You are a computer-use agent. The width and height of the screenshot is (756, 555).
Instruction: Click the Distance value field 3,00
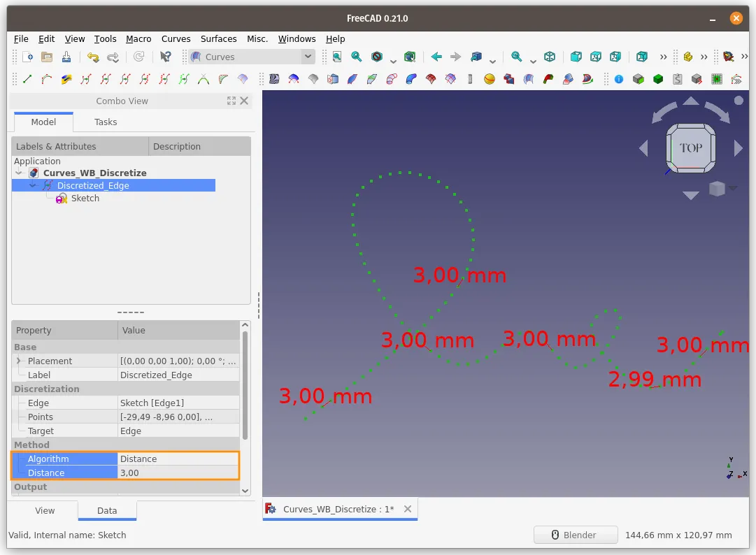[178, 473]
